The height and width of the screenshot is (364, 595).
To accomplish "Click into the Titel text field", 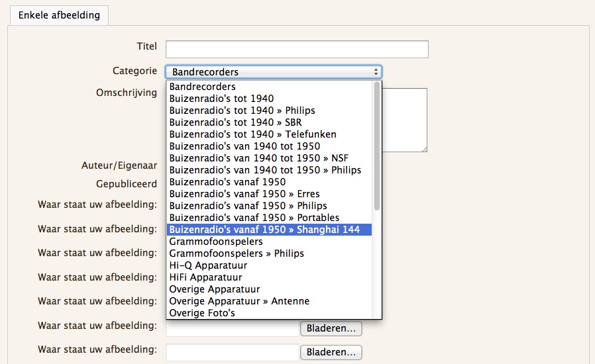I will tap(297, 49).
